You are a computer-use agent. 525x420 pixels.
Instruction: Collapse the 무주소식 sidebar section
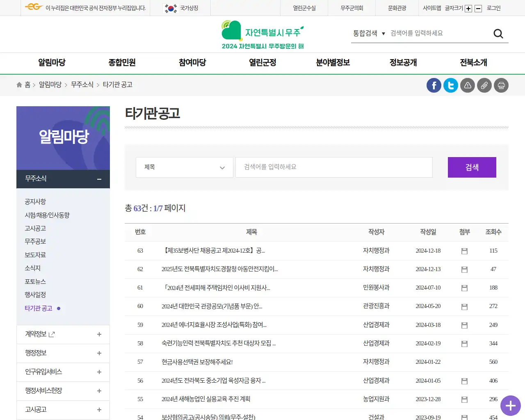click(99, 179)
